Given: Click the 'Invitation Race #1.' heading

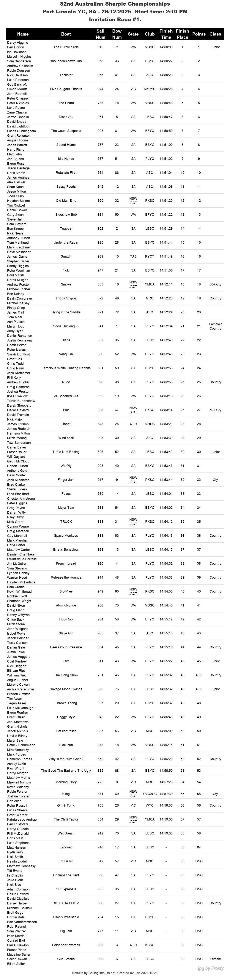Looking at the screenshot, I should (115, 19).
